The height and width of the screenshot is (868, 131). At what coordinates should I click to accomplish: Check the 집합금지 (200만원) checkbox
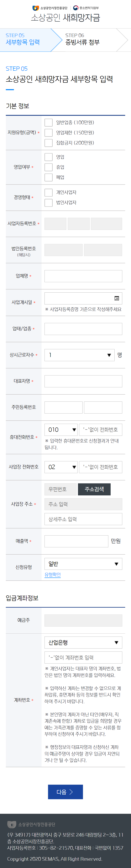(48, 143)
